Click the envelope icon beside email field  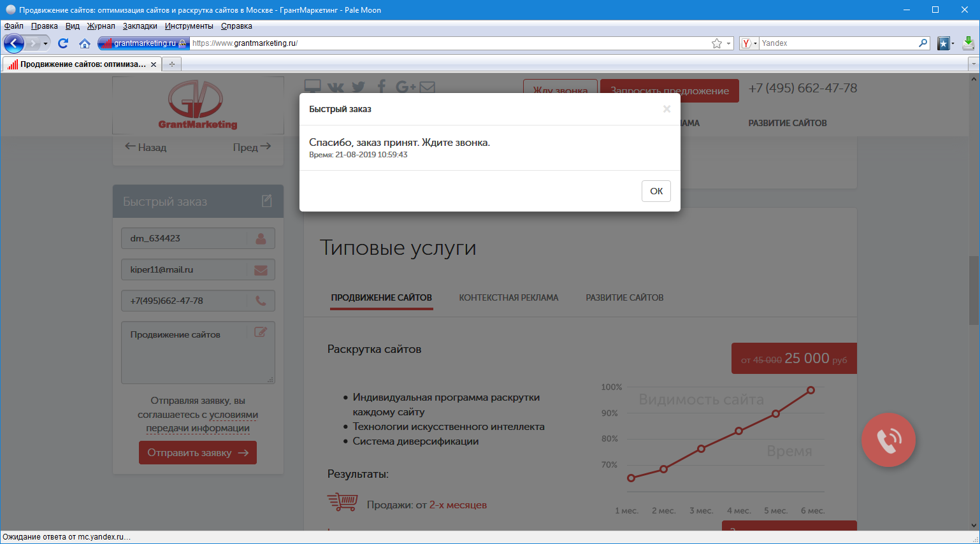(261, 269)
